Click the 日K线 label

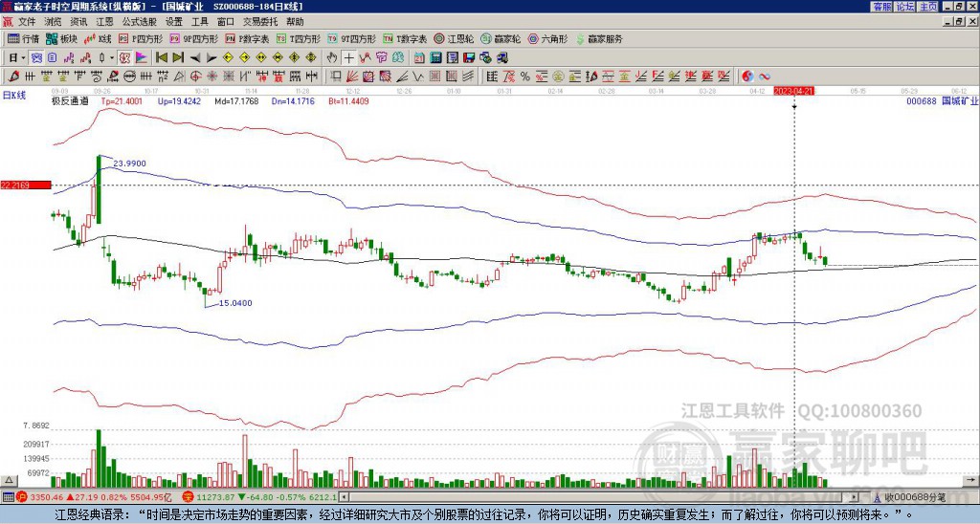tap(14, 96)
